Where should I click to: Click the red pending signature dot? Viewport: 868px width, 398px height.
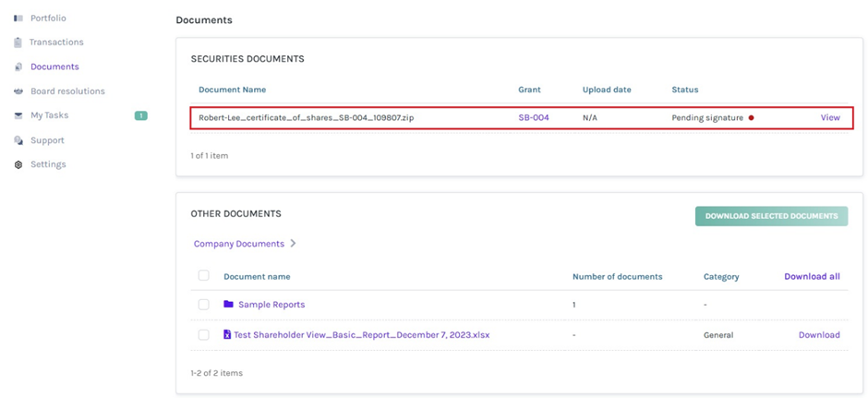pyautogui.click(x=752, y=117)
